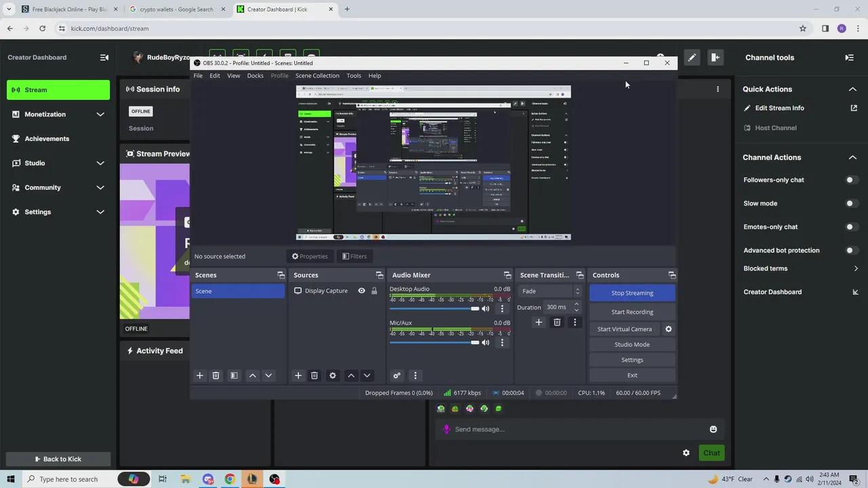Collapse the Creator Dashboard sidebar
Image resolution: width=868 pixels, height=488 pixels.
tap(104, 58)
